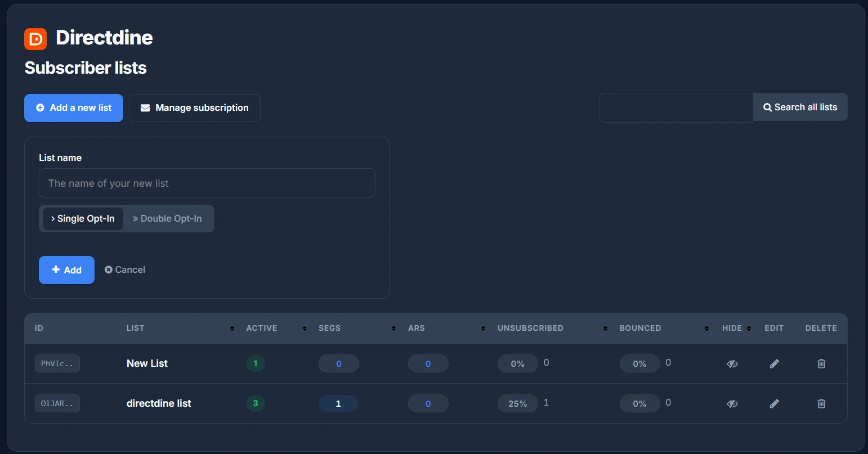The width and height of the screenshot is (868, 454).
Task: Click Add a new list button
Action: 74,108
